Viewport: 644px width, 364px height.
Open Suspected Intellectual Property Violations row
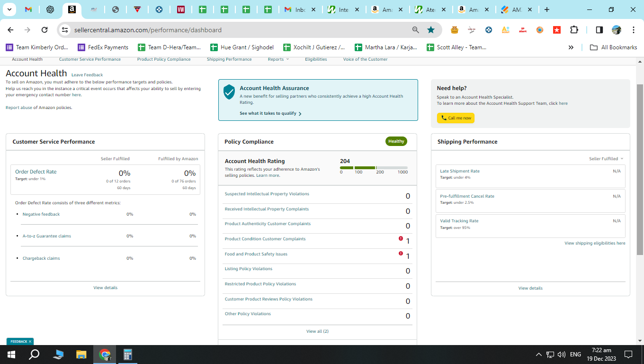click(x=317, y=196)
